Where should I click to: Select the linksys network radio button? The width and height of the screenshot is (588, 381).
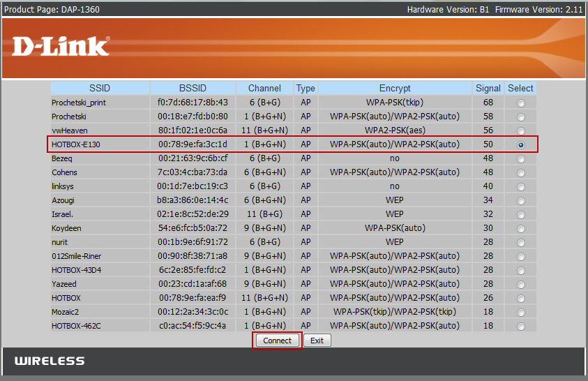click(x=520, y=186)
